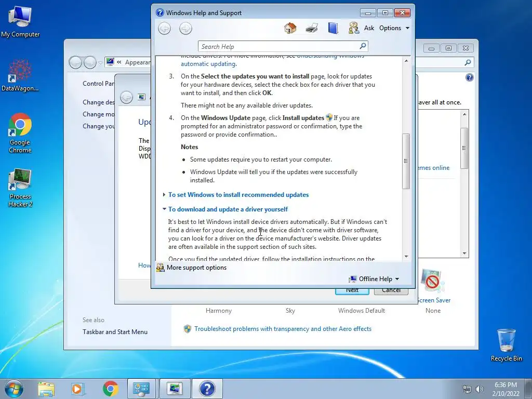Click Next in the wizard dialog
Image resolution: width=532 pixels, height=399 pixels.
[352, 290]
